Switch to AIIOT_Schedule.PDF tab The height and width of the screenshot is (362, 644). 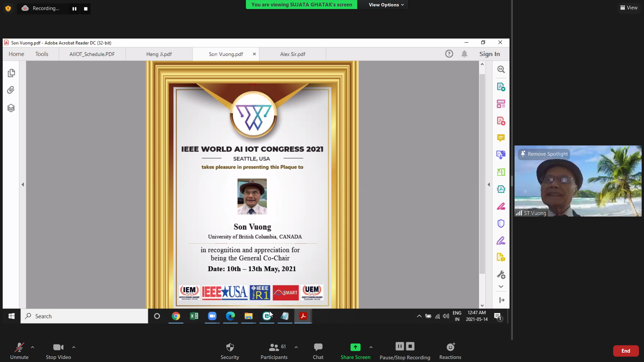[x=92, y=54]
